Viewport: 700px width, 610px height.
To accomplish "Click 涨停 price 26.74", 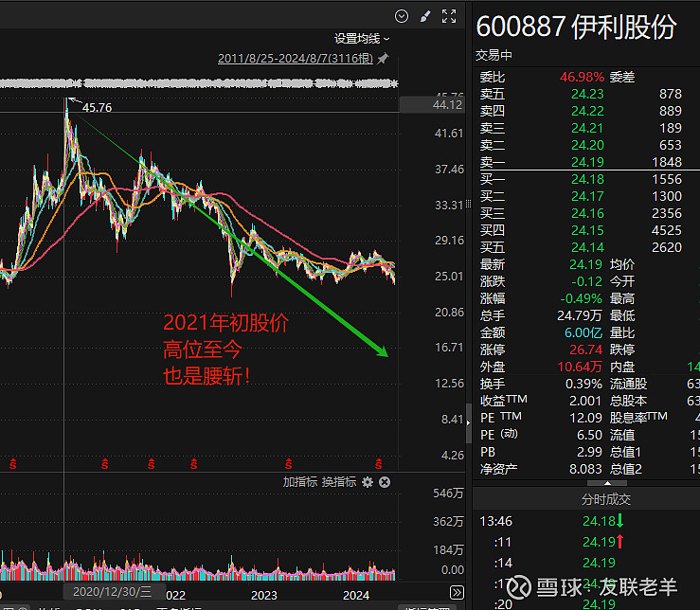I will tap(585, 350).
